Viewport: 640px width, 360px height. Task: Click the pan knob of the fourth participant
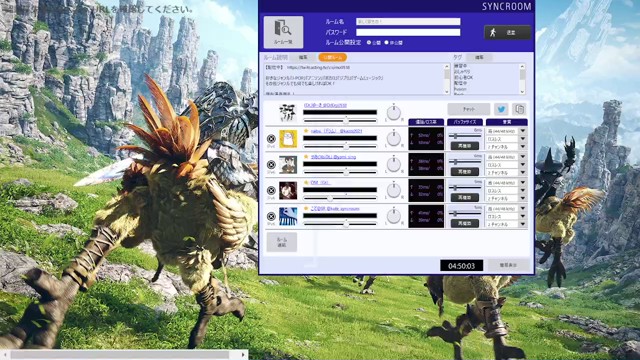(393, 216)
